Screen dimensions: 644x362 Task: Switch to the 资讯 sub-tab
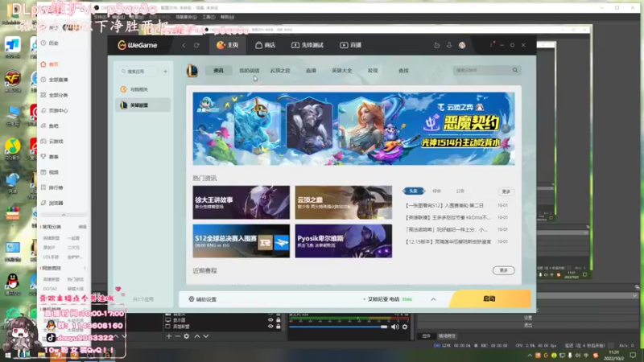coord(218,71)
